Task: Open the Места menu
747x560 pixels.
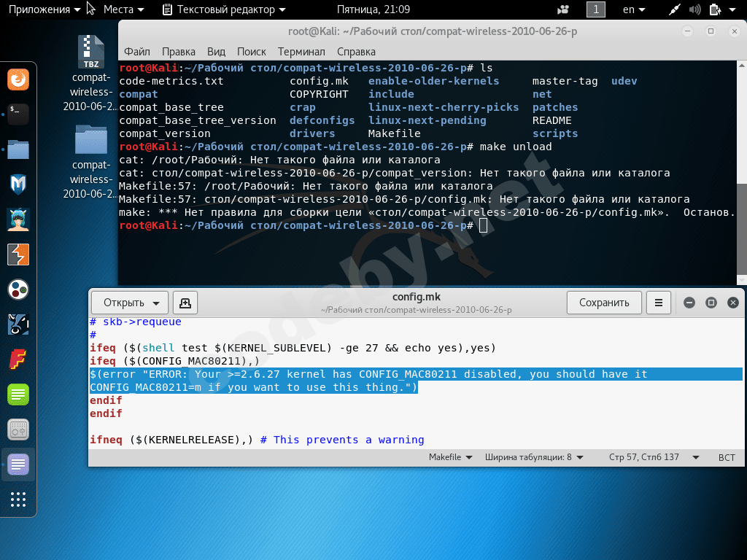Action: click(x=123, y=9)
